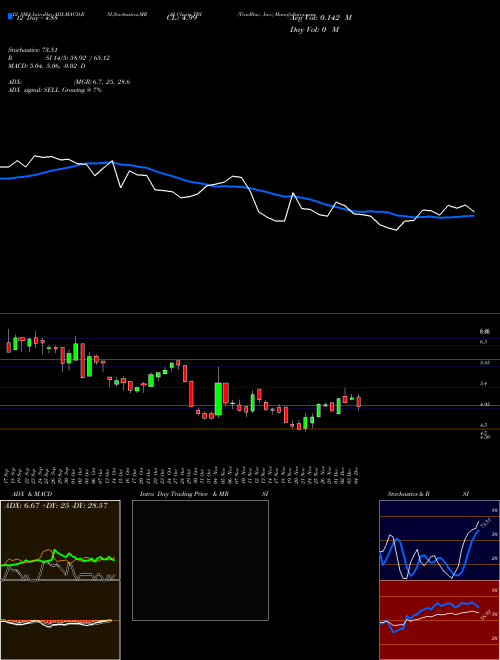Click the 'Stochastics & R' panel title

(408, 494)
